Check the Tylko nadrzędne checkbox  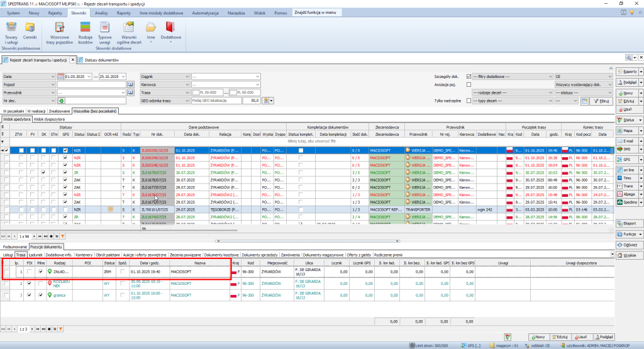click(x=469, y=100)
